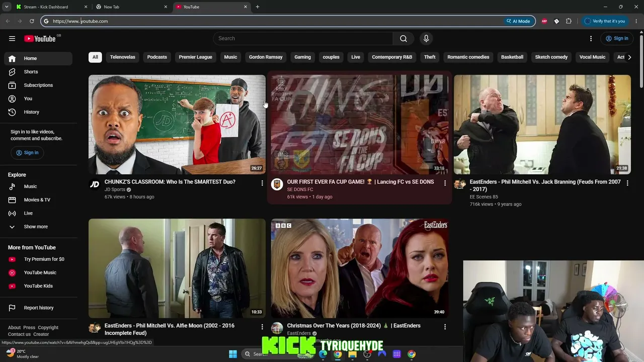Viewport: 644px width, 362px height.
Task: Click the YouTube logo
Action: point(40,39)
